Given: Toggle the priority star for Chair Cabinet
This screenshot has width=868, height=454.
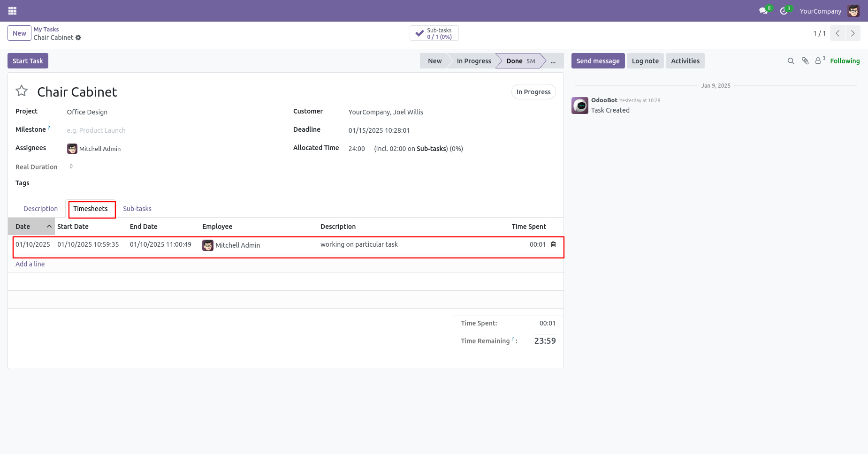Looking at the screenshot, I should [22, 91].
